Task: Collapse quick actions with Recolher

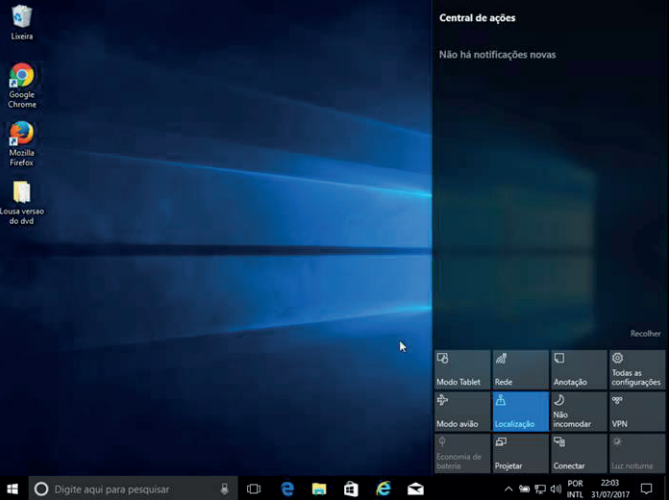Action: (x=645, y=334)
